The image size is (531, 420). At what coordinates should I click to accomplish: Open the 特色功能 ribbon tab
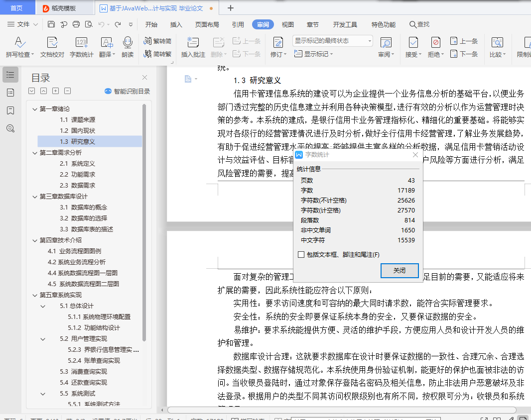tap(384, 24)
